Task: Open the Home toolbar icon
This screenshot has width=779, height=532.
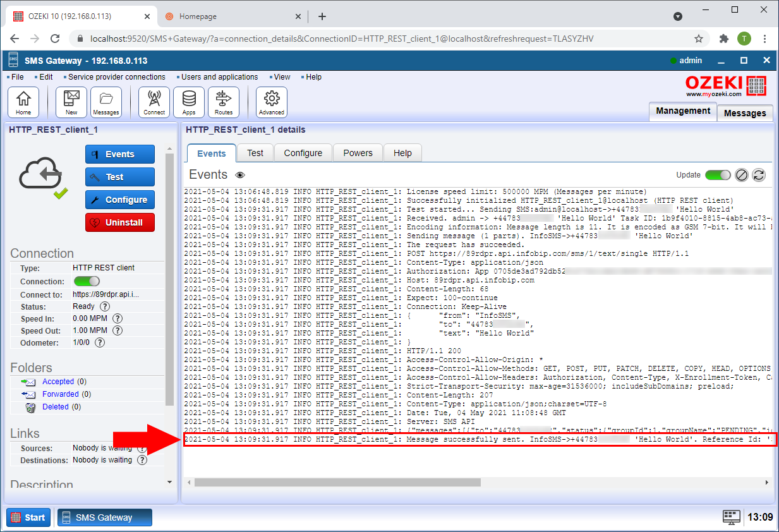Action: (x=23, y=102)
